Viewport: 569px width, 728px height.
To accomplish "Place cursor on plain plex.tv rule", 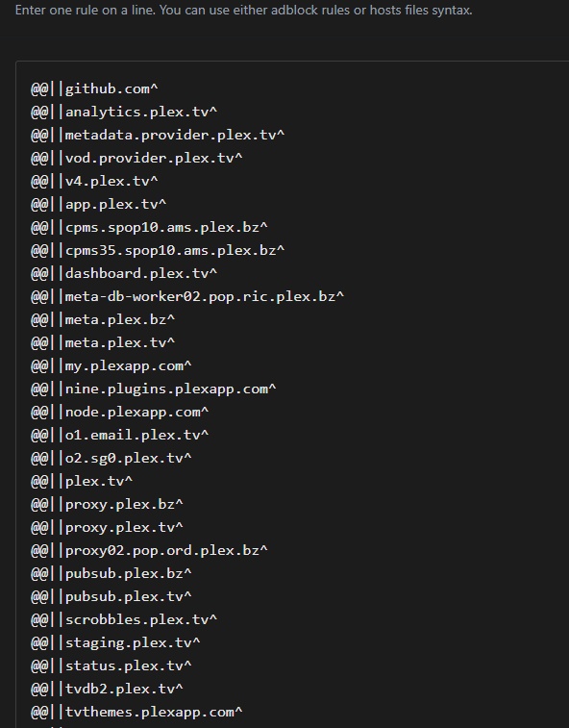I will click(82, 482).
